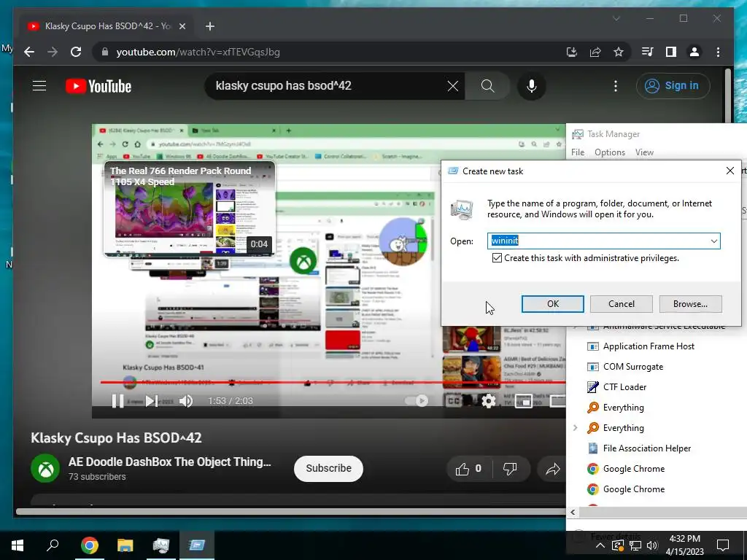Open AE Doodle DashBox channel avatar
Viewport: 747px width, 560px height.
(x=45, y=468)
